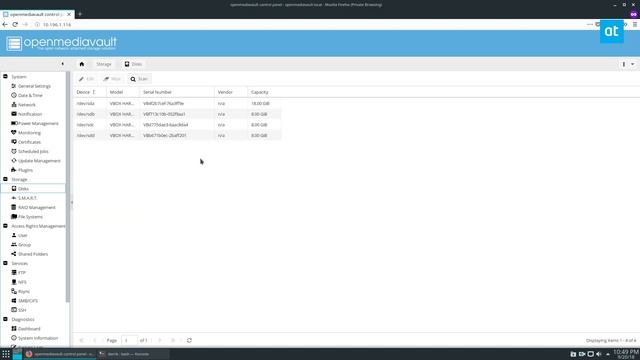Open Shared Folders page
This screenshot has height=360, width=640.
click(x=33, y=254)
